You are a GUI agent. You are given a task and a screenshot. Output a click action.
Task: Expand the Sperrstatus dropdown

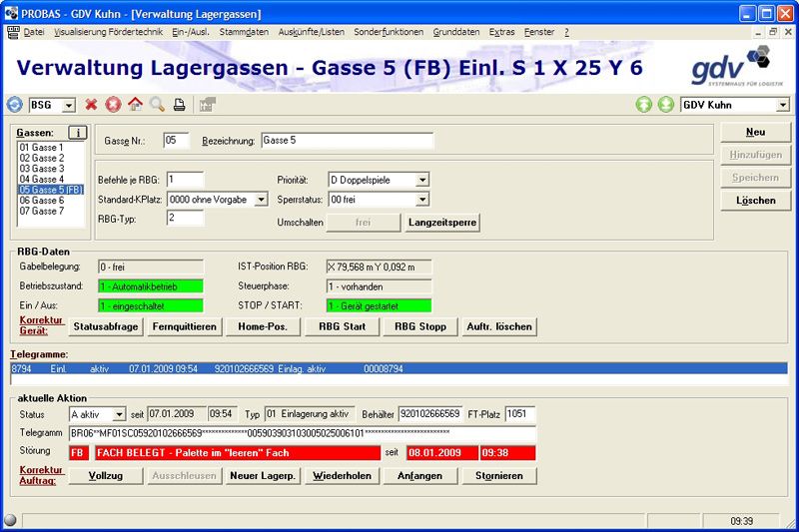point(422,200)
